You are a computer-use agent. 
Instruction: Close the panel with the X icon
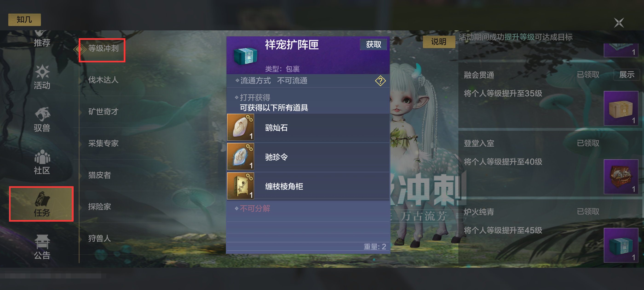point(619,23)
